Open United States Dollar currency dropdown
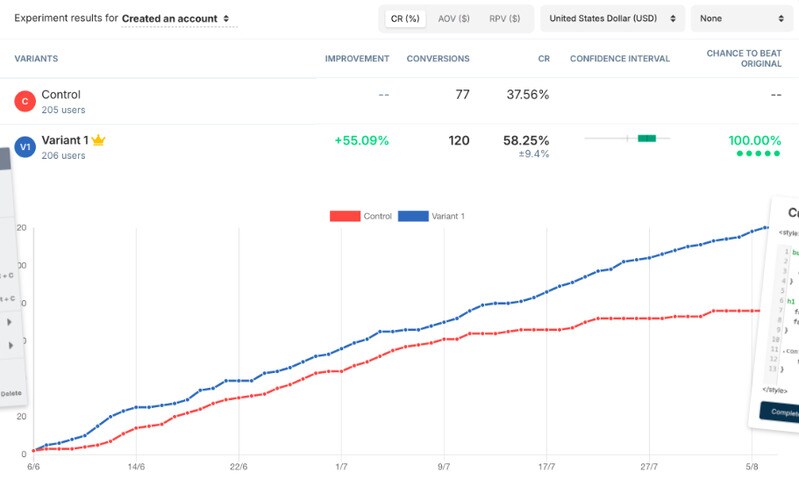799x480 pixels. point(612,18)
